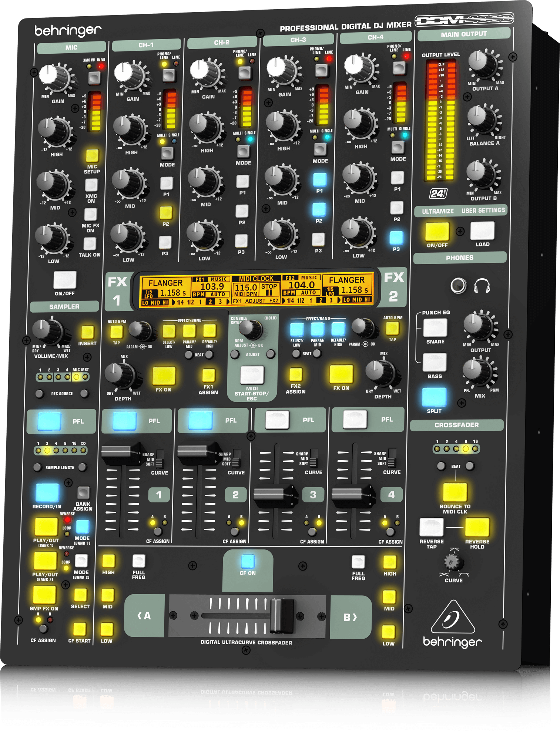This screenshot has width=560, height=740.
Task: Toggle the FX 2 FX ON button
Action: 341,374
